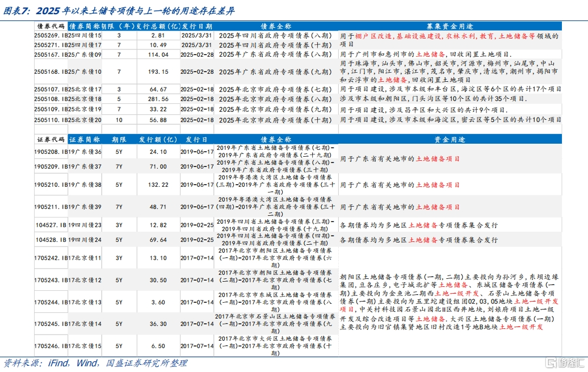Click the amount cell 281.56

158,99
